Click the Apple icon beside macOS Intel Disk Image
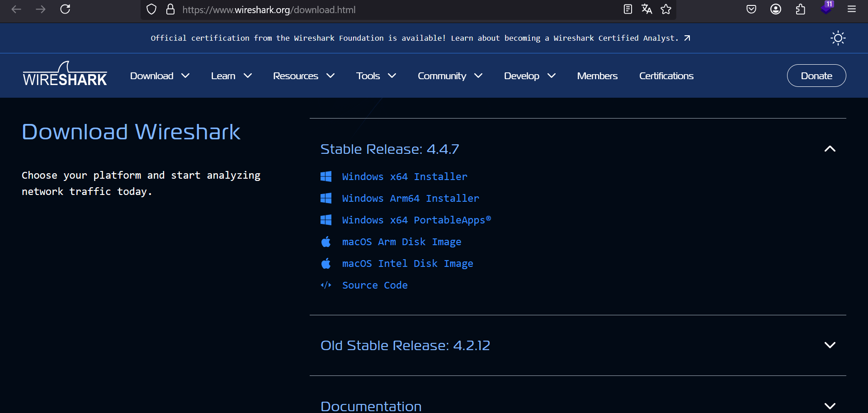This screenshot has height=413, width=868. [326, 263]
